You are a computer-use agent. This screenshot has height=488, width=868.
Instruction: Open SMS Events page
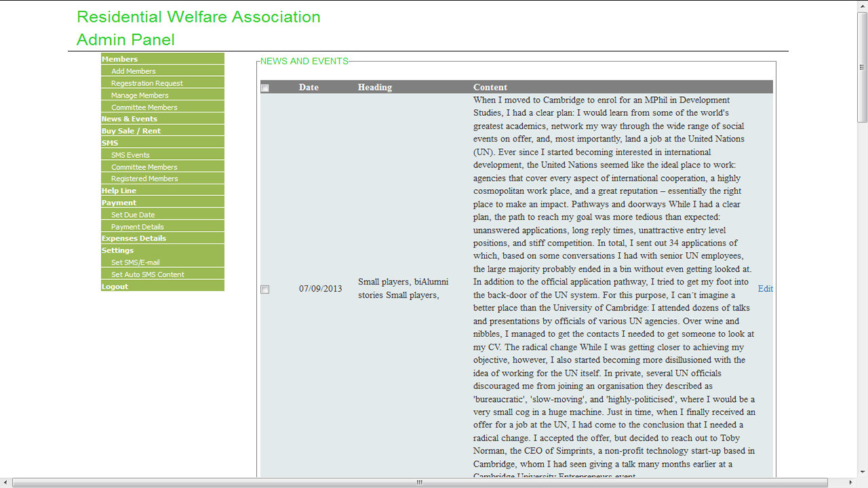point(163,155)
